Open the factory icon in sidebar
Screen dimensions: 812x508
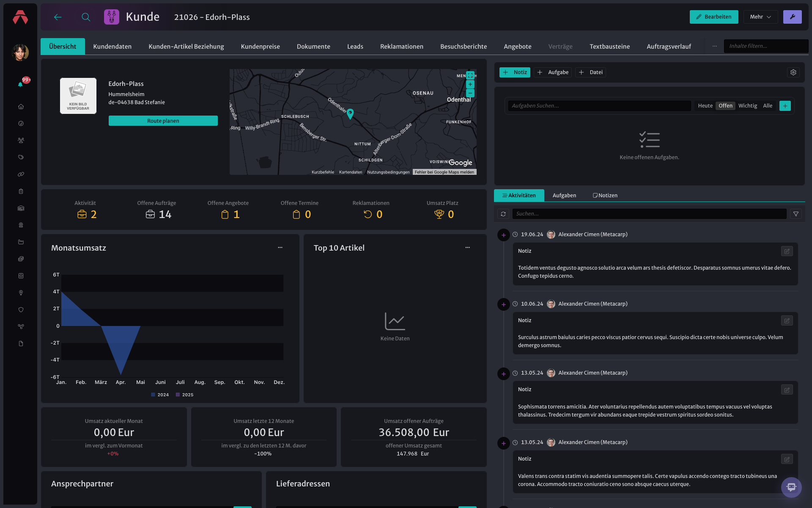21,242
